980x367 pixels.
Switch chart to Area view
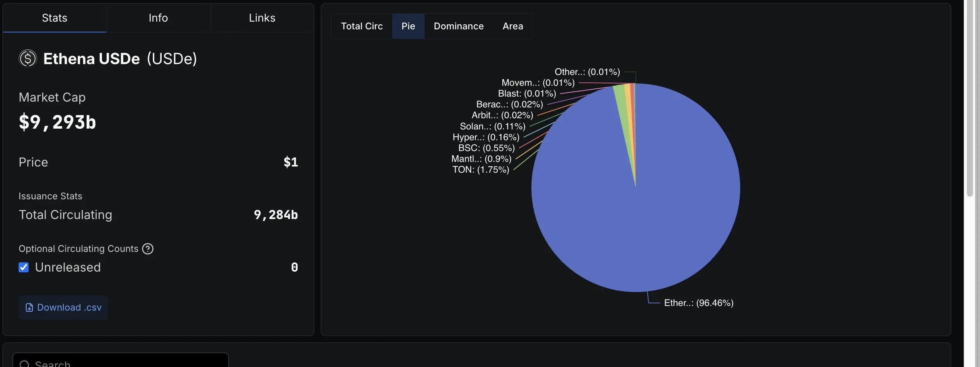click(513, 26)
